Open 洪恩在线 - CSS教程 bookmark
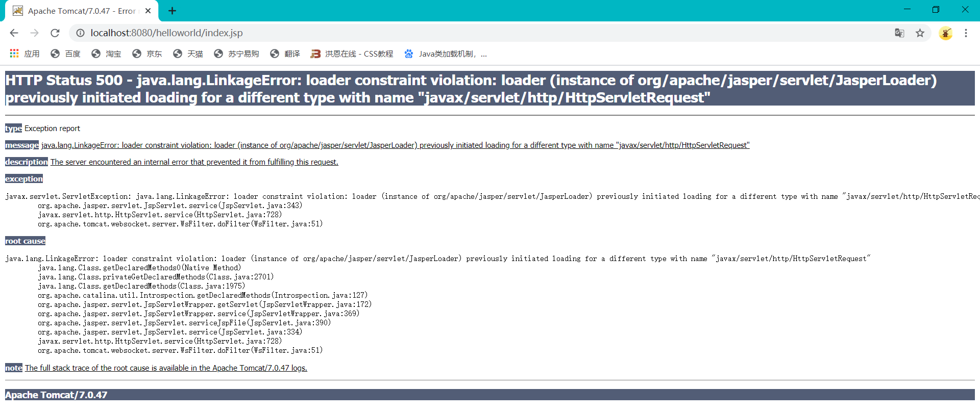 (x=352, y=54)
